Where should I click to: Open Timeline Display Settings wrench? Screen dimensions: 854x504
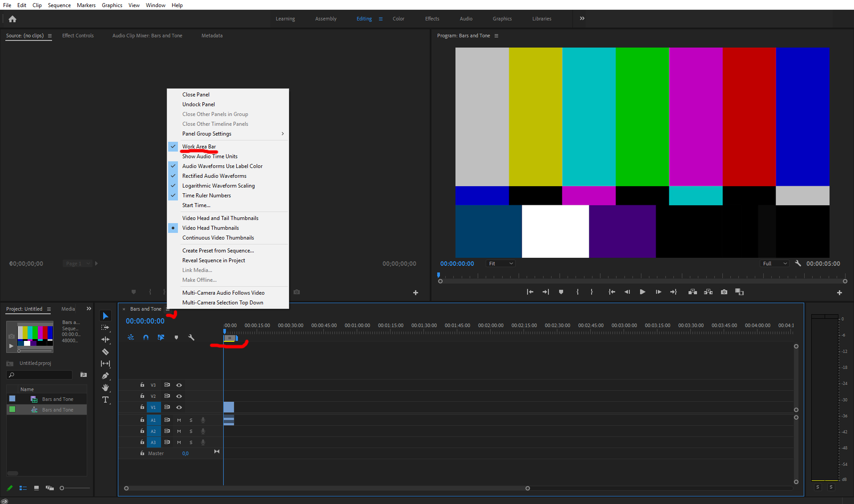pyautogui.click(x=191, y=337)
